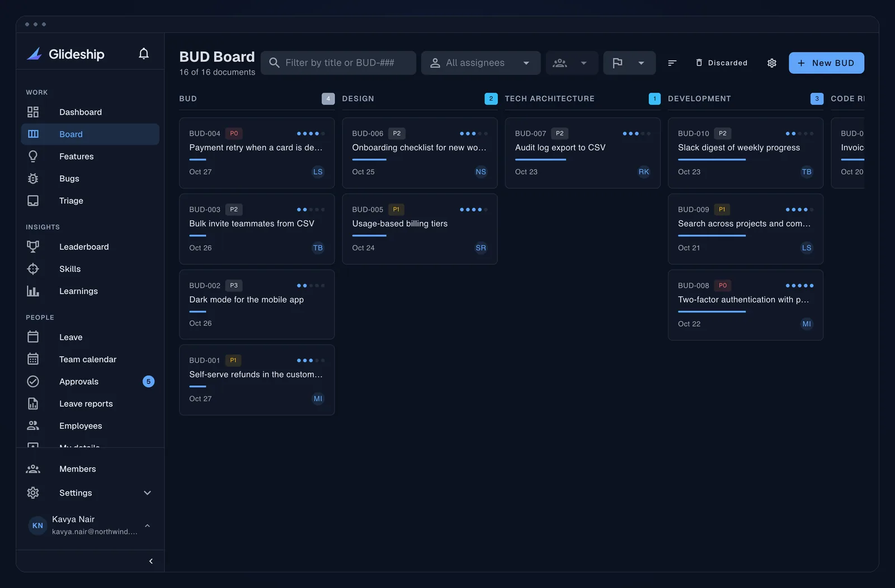Viewport: 895px width, 588px height.
Task: Click RK avatar on BUD-007 card
Action: pos(644,172)
